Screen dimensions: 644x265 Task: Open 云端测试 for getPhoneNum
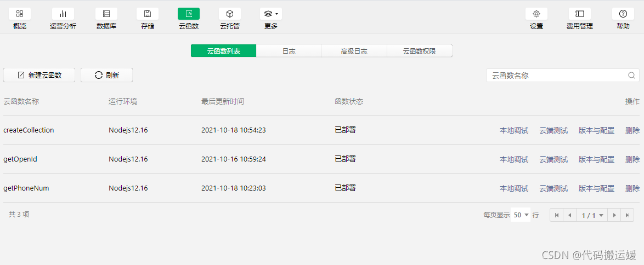coord(553,188)
